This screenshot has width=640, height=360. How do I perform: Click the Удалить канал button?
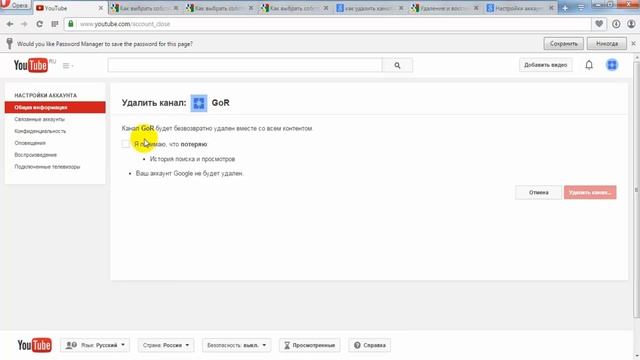(590, 192)
